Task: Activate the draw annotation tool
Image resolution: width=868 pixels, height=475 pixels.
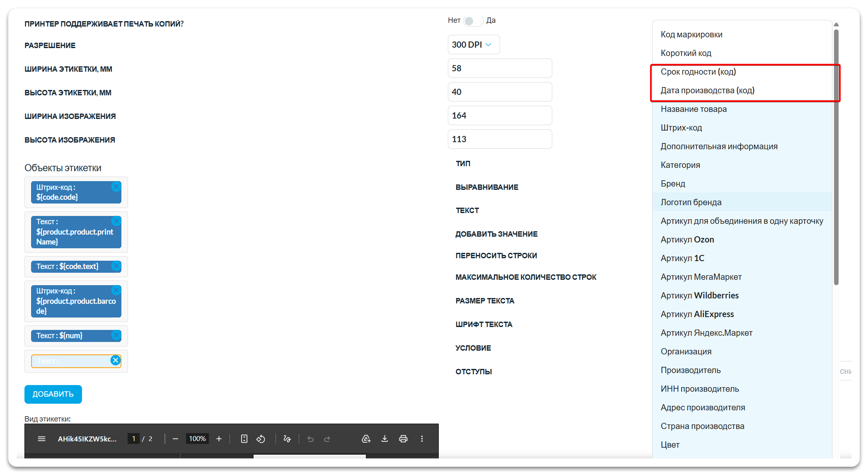Action: point(287,439)
